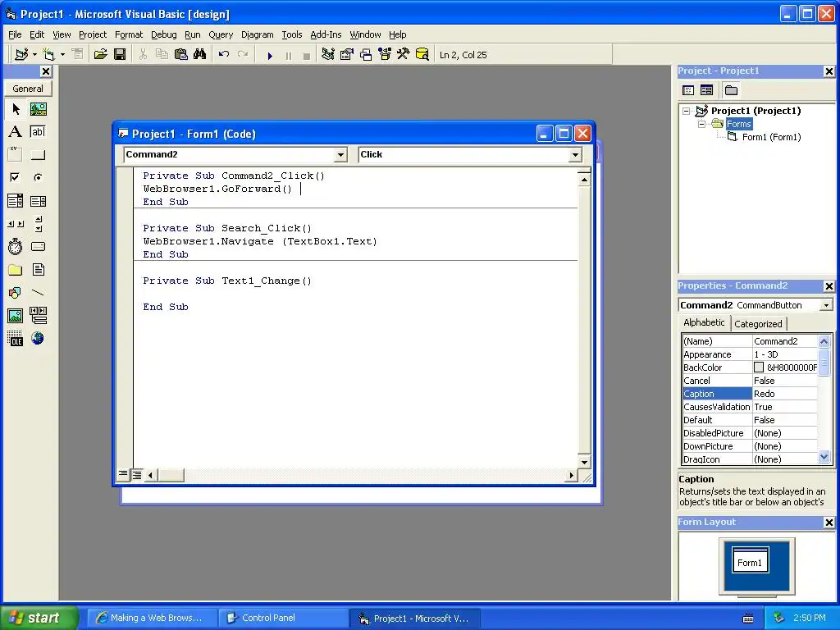Open the Add-Ins menu
Screen dimensions: 840x630
coord(326,34)
